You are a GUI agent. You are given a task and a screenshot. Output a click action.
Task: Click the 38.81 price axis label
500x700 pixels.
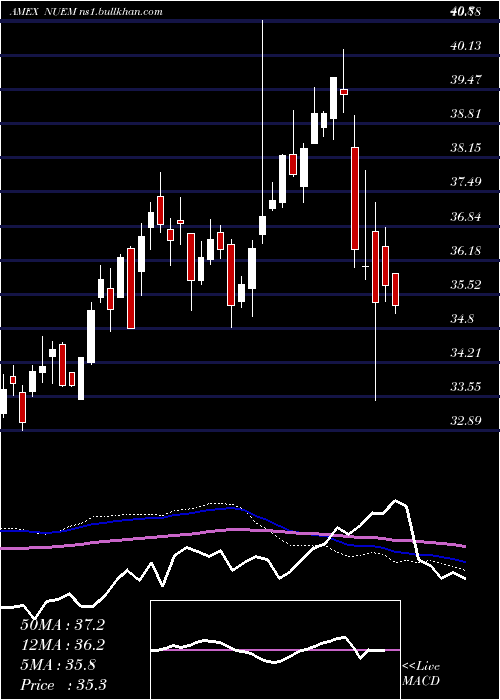pos(466,113)
